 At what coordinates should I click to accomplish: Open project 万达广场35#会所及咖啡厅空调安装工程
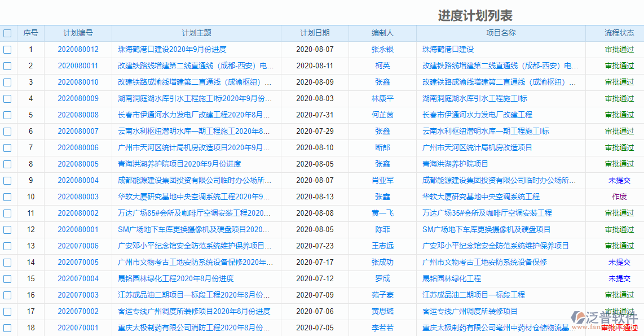(x=488, y=213)
